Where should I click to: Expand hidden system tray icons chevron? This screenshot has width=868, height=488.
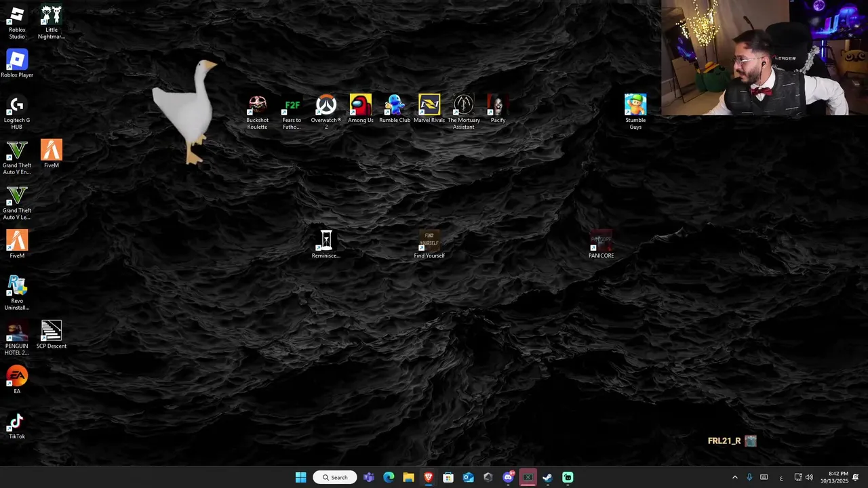coord(734,478)
